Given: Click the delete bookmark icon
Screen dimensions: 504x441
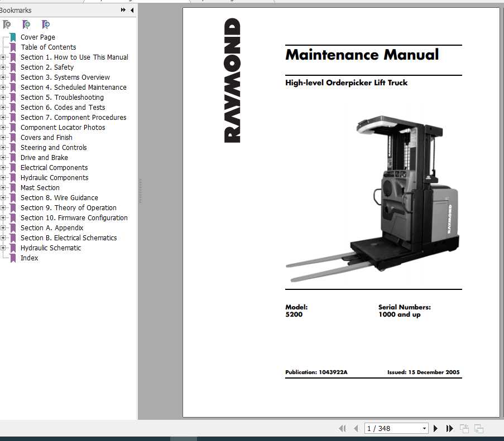Looking at the screenshot, I should [x=7, y=25].
